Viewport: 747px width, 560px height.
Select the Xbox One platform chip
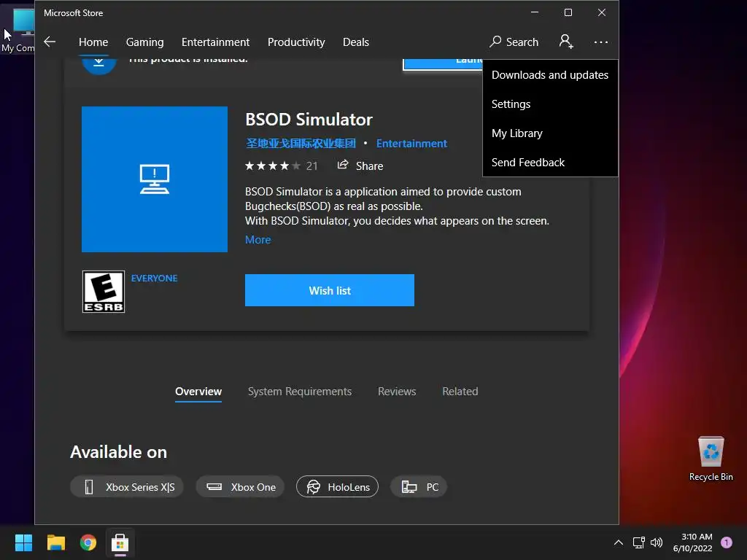coord(240,486)
